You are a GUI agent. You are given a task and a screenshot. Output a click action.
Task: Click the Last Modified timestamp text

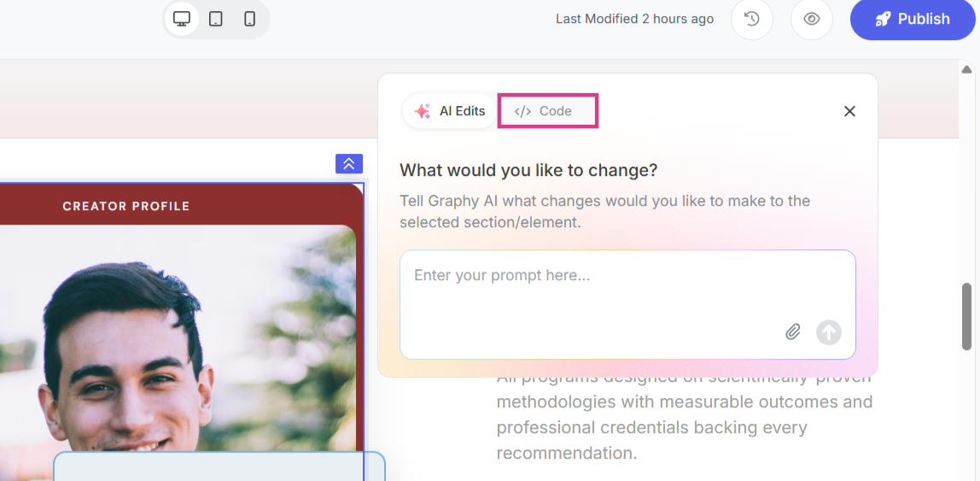pos(634,19)
